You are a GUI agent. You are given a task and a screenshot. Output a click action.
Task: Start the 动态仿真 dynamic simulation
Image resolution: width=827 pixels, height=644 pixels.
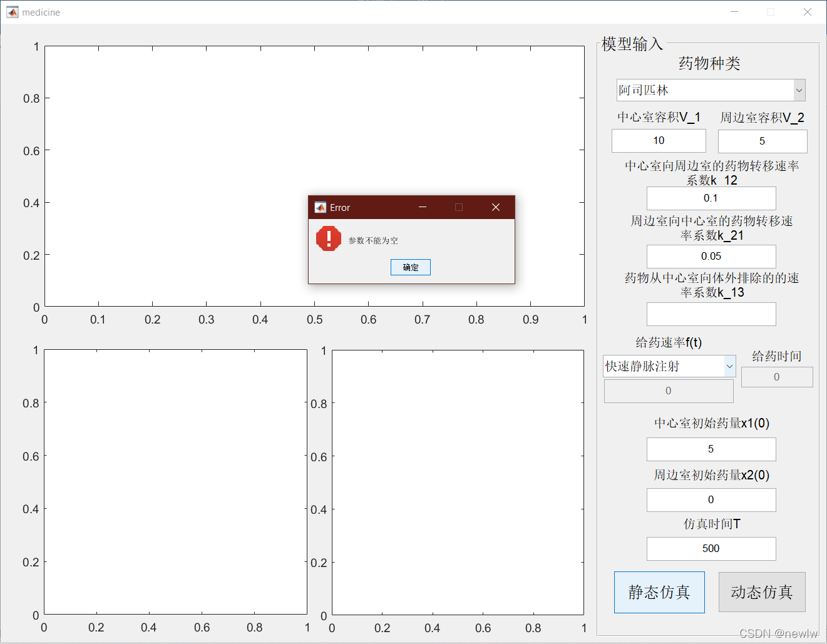click(x=762, y=592)
